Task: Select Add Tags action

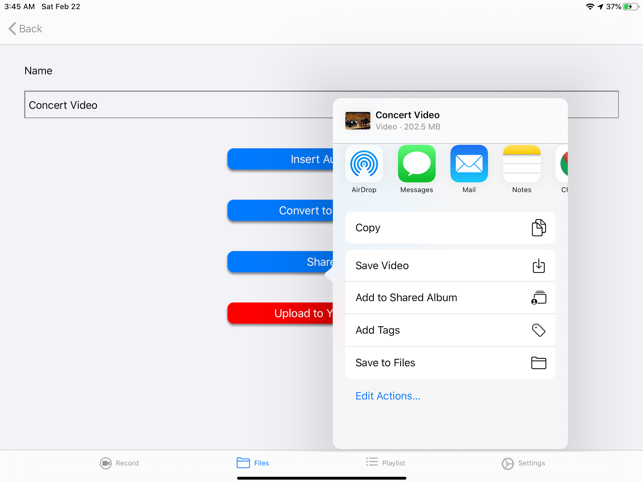Action: (450, 330)
